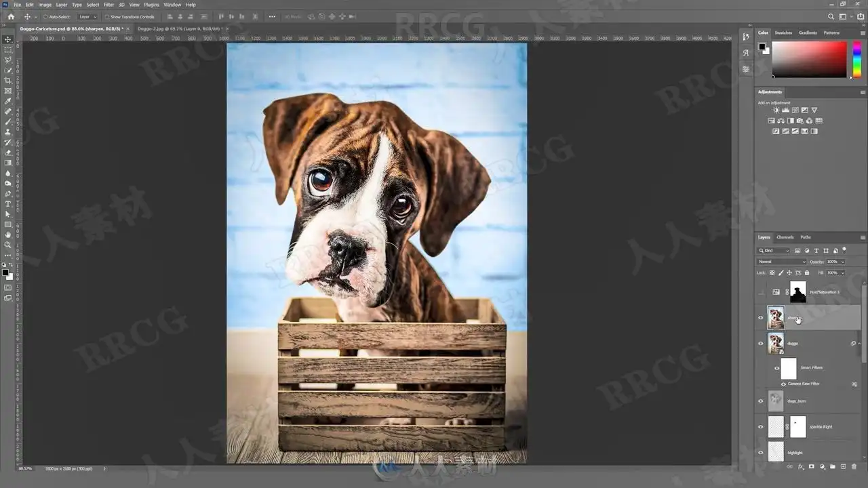The image size is (868, 488).
Task: Show the Hue/Saturation 3 layer
Action: pyautogui.click(x=760, y=292)
